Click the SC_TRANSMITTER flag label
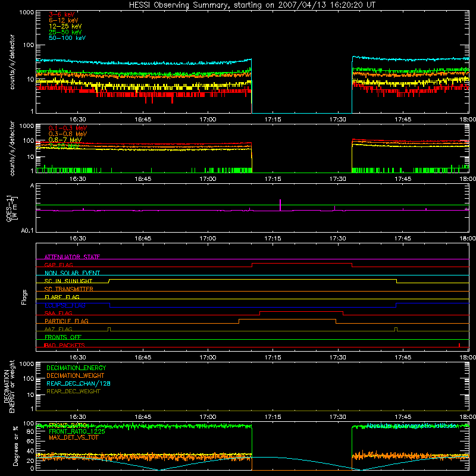476x476 pixels. [x=68, y=289]
